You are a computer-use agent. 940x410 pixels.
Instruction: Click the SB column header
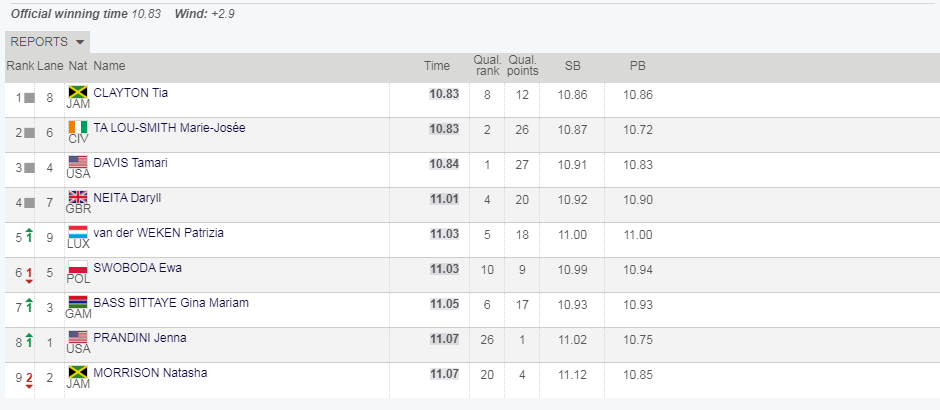pos(573,66)
